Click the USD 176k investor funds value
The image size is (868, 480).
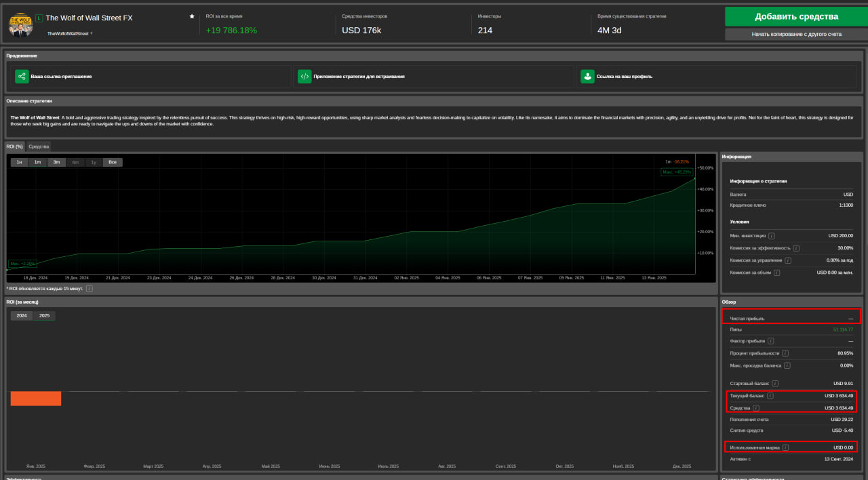click(361, 31)
